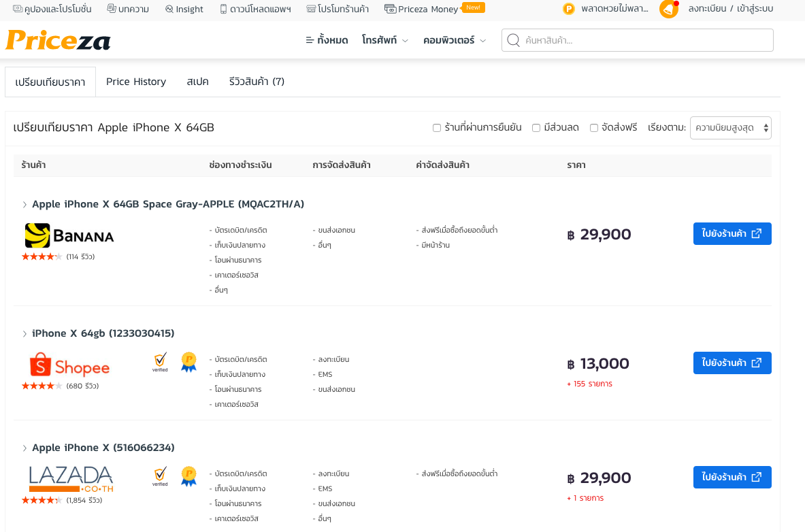
Task: Enable the จัดส่งฟรี free shipping checkbox
Action: [594, 128]
